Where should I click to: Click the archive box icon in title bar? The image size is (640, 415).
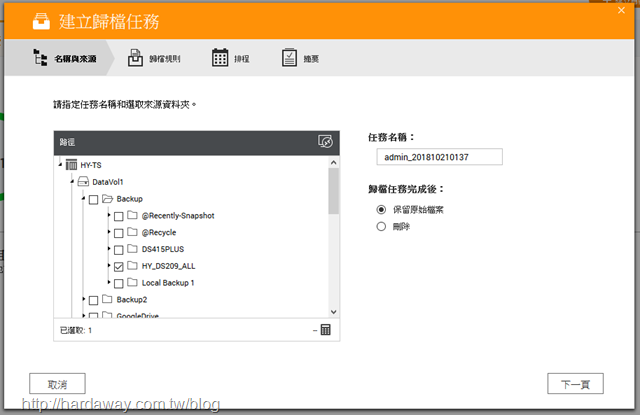coord(41,21)
